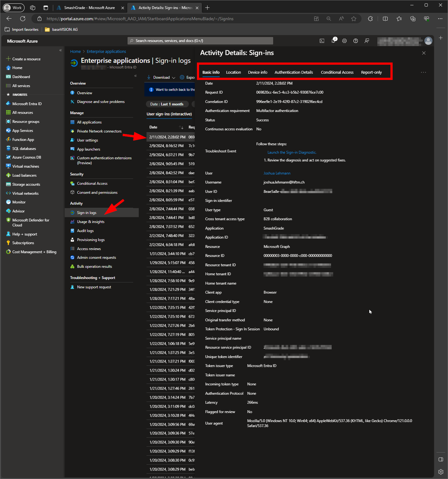This screenshot has height=479, width=448.
Task: Sort sign-ins by Date column arrows
Action: pyautogui.click(x=181, y=127)
